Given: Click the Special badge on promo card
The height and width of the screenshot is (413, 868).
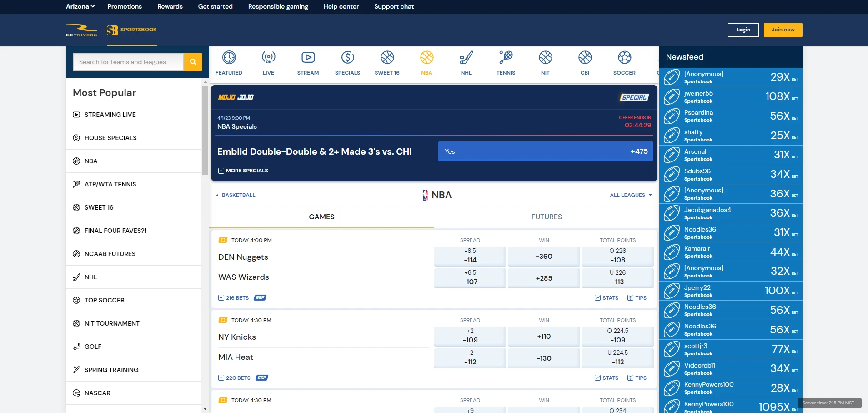Looking at the screenshot, I should [634, 97].
